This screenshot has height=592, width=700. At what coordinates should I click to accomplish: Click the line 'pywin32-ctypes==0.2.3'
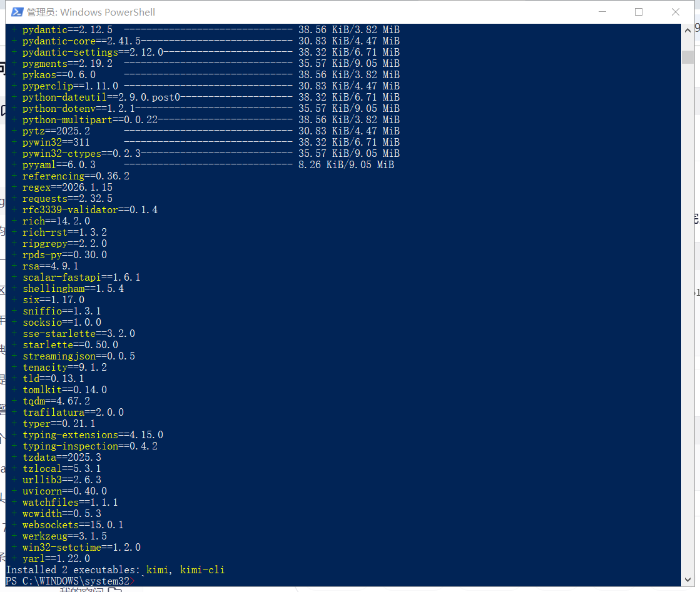81,153
